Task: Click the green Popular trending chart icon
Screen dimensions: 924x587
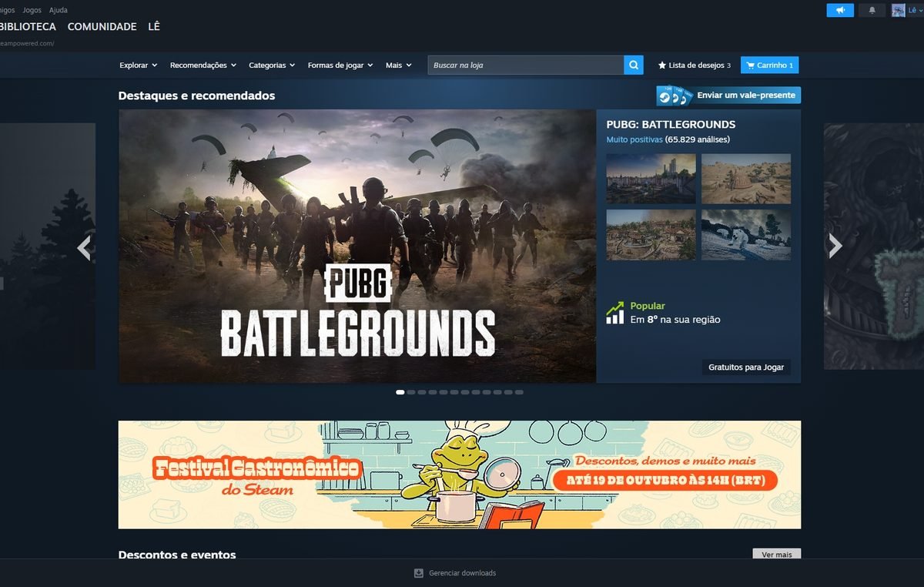Action: point(614,312)
